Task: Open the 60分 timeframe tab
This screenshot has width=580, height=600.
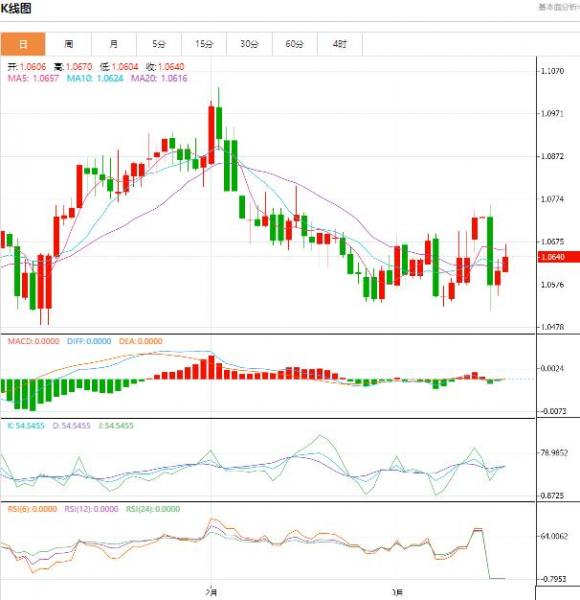Action: coord(295,44)
